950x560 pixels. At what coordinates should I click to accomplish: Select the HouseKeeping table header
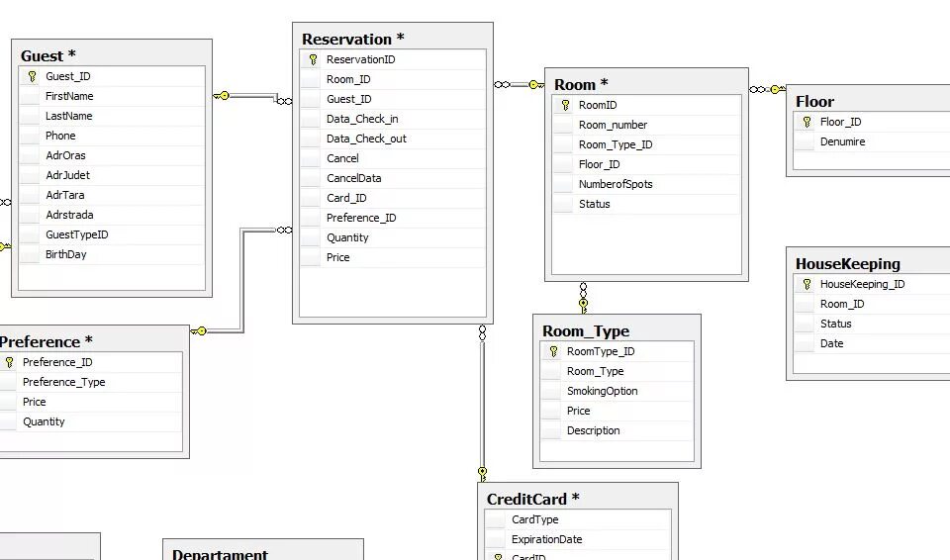(868, 263)
